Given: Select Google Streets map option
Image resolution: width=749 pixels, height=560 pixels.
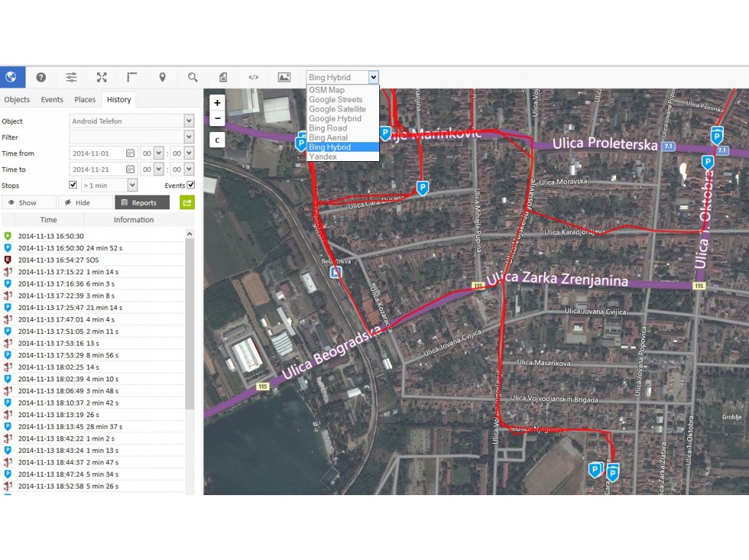Looking at the screenshot, I should pyautogui.click(x=335, y=99).
